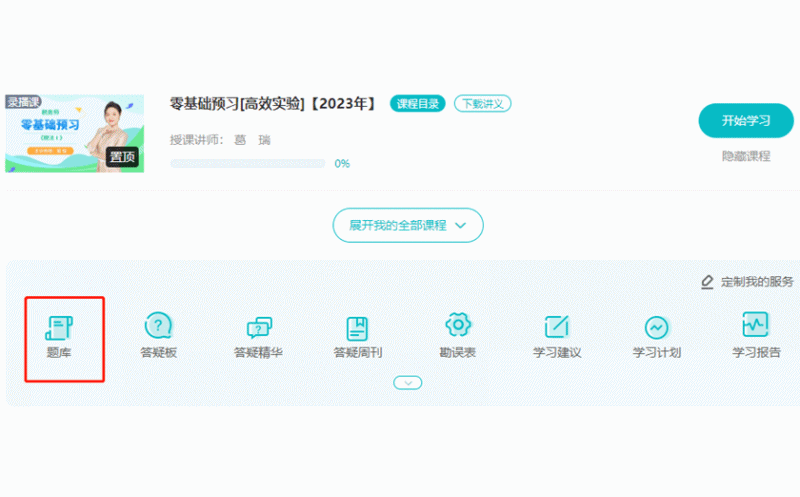800x497 pixels.
Task: Expand the small chevron below service icons
Action: click(x=408, y=382)
